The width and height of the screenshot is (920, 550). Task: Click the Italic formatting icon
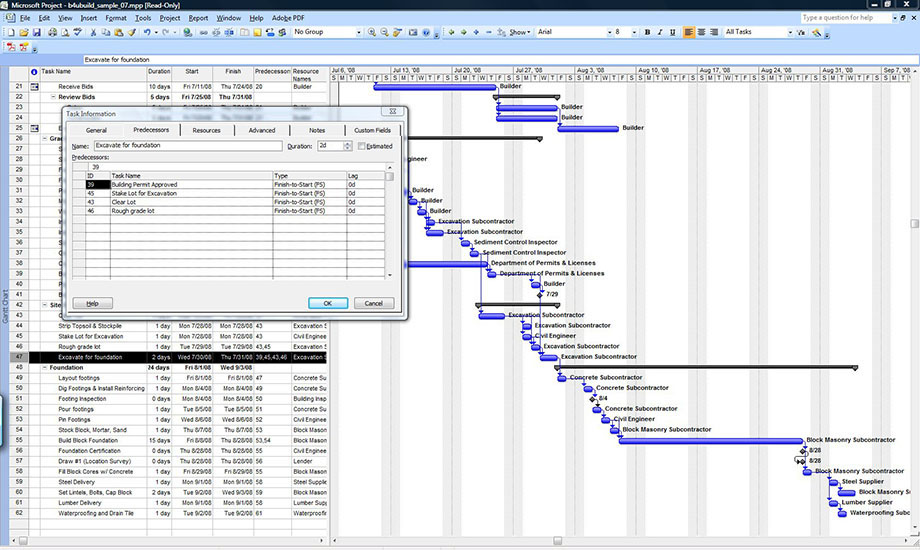[659, 32]
